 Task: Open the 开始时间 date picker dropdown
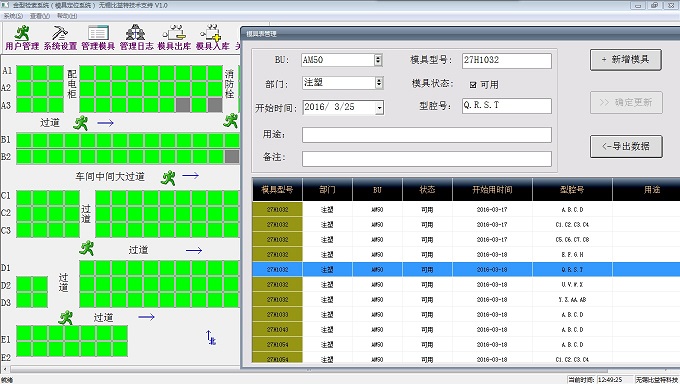pos(379,107)
